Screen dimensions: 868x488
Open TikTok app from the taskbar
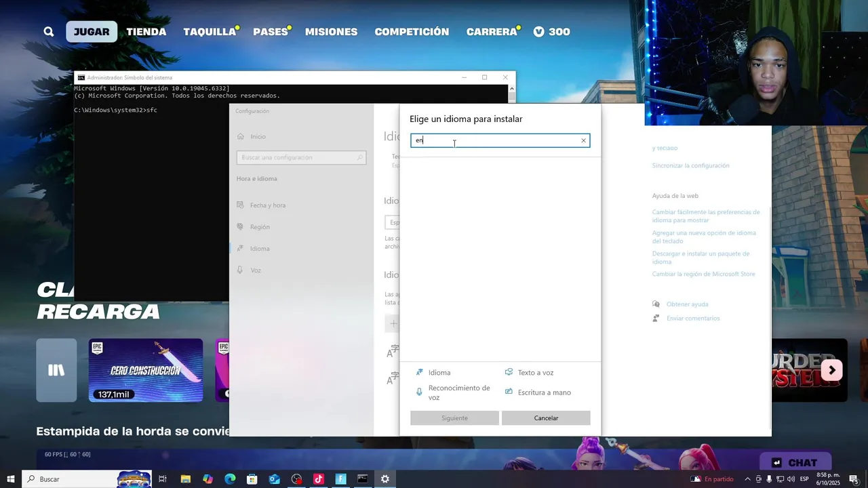(x=319, y=479)
